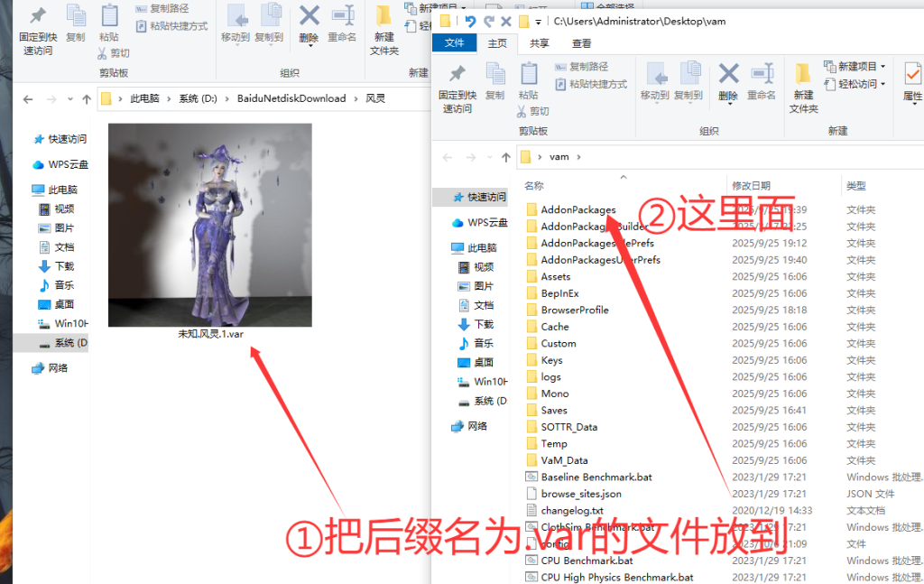Expand the 移动到 (Move to) dropdown arrow
Image resolution: width=924 pixels, height=584 pixels.
[x=656, y=103]
